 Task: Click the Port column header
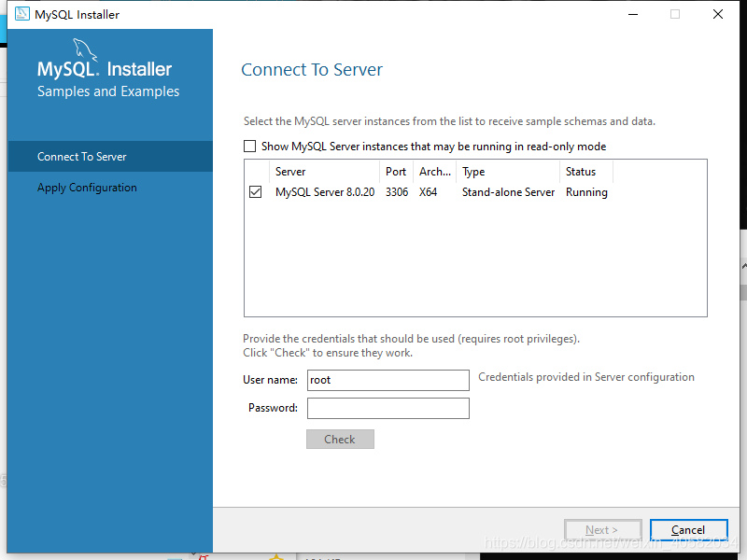[x=396, y=172]
